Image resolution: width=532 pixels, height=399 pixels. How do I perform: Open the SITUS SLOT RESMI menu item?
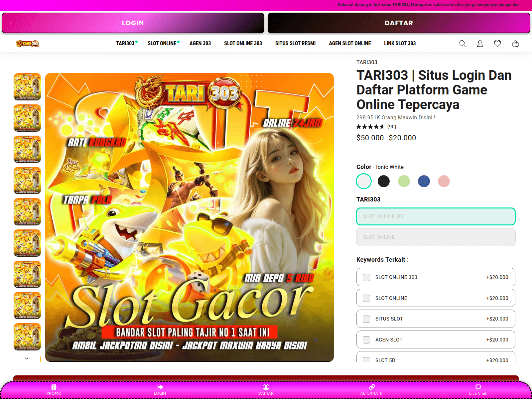pyautogui.click(x=295, y=43)
